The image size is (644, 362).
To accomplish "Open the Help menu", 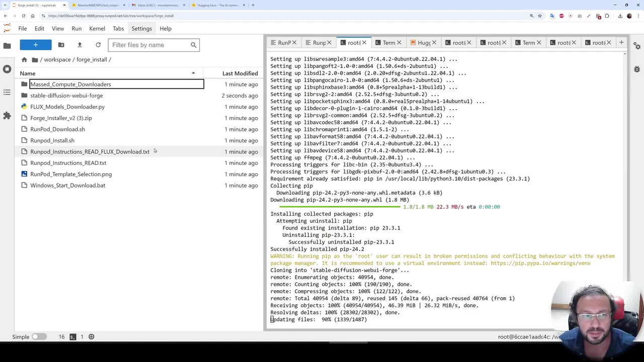I will click(x=166, y=29).
